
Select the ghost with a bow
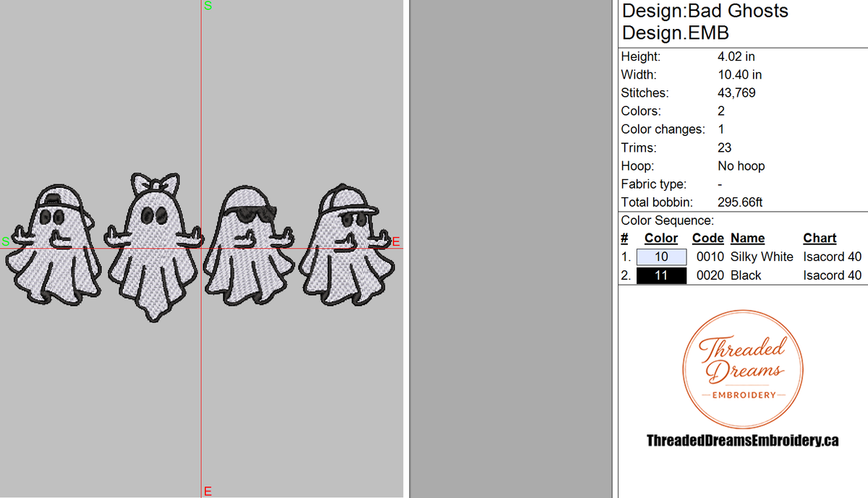point(153,246)
